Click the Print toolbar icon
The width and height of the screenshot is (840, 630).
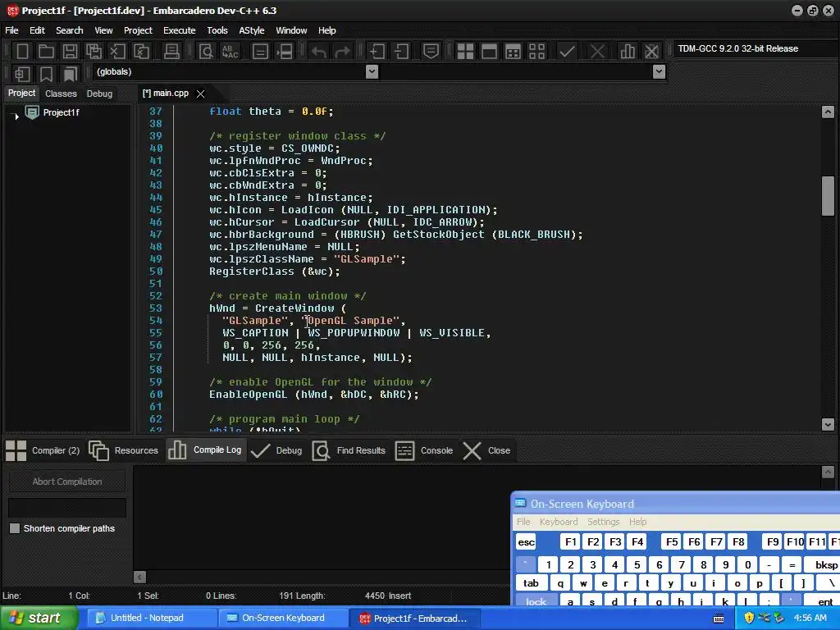point(171,52)
